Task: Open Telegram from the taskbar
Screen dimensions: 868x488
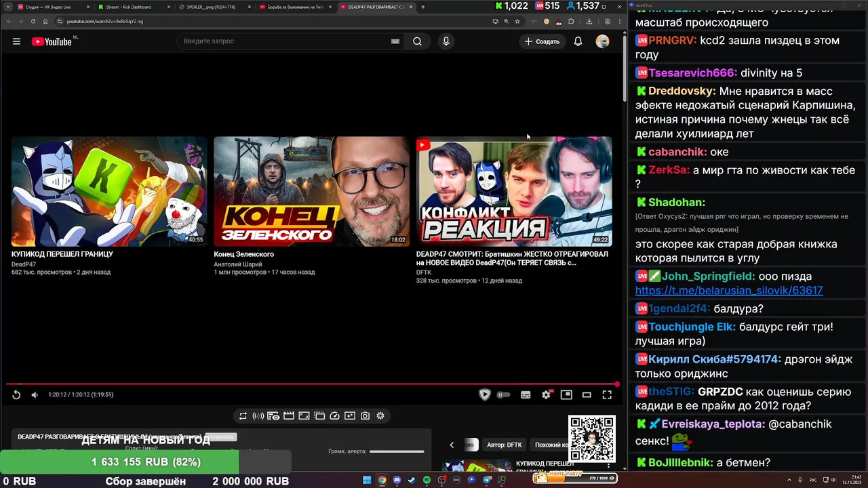Action: click(x=486, y=480)
